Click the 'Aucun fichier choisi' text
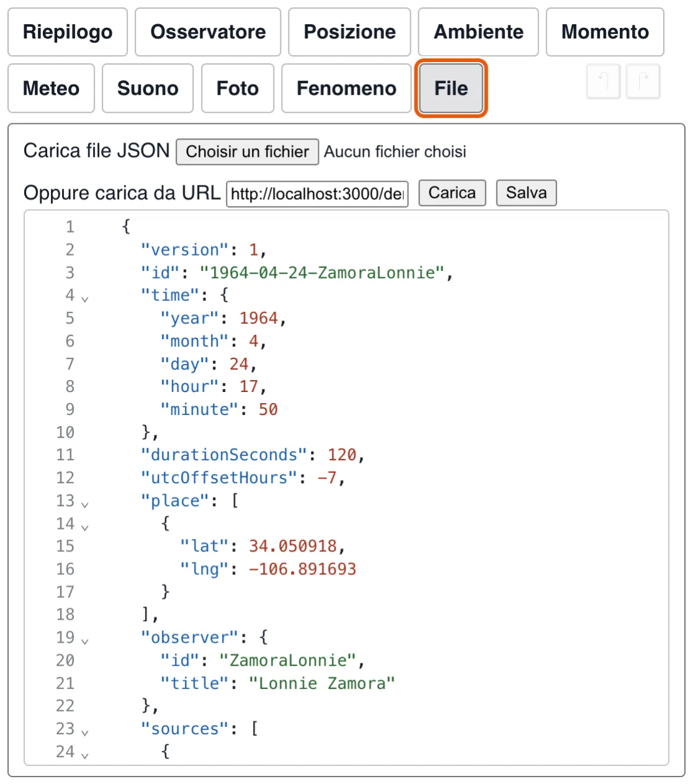Viewport: 693px width, 784px height. pyautogui.click(x=395, y=152)
